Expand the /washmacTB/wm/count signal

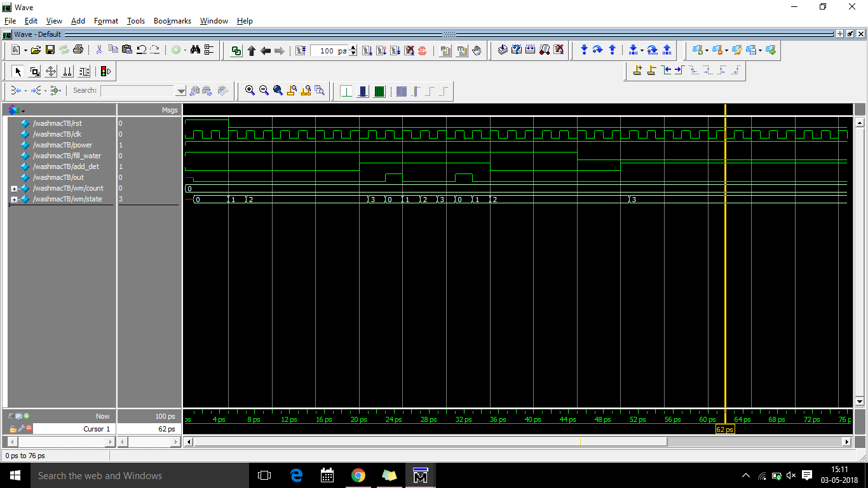pyautogui.click(x=14, y=189)
